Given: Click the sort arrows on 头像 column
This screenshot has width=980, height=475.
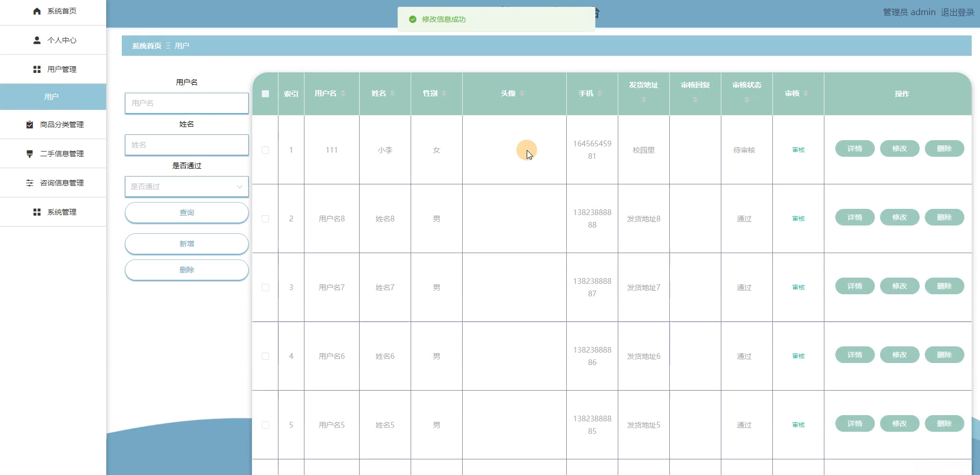Looking at the screenshot, I should (522, 93).
